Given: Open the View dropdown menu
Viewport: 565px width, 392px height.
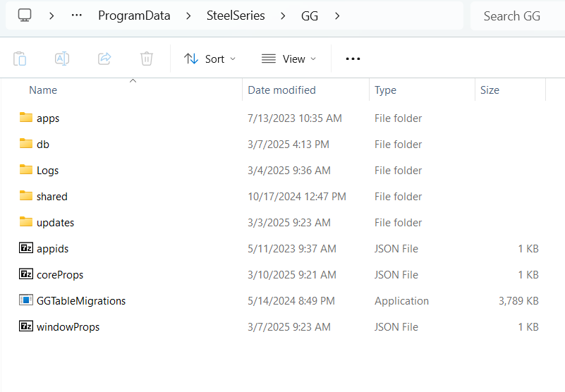Looking at the screenshot, I should (288, 59).
